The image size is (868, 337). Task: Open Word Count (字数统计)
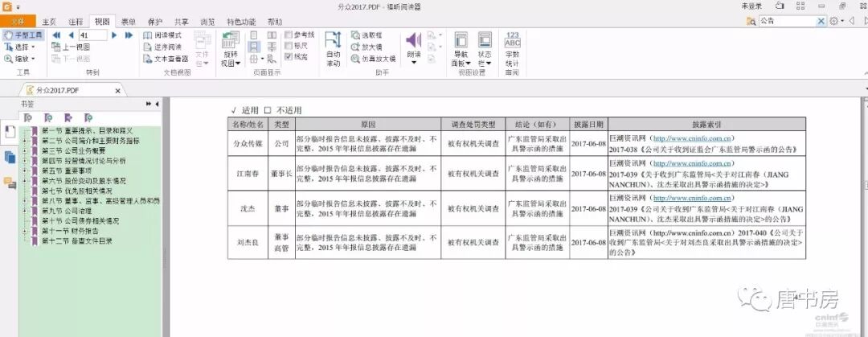pyautogui.click(x=513, y=49)
